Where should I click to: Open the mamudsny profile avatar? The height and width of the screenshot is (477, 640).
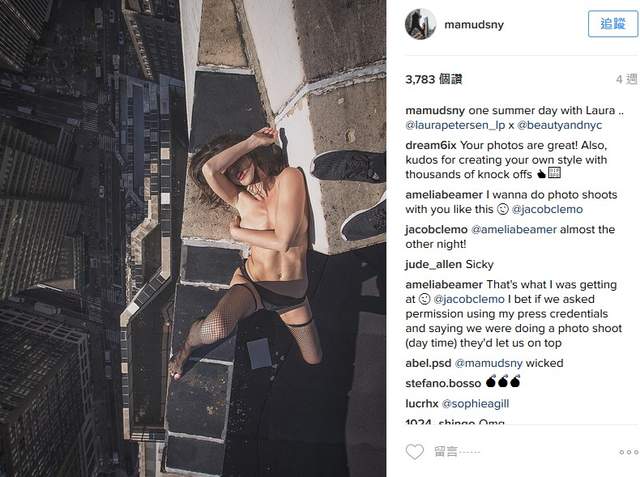420,24
